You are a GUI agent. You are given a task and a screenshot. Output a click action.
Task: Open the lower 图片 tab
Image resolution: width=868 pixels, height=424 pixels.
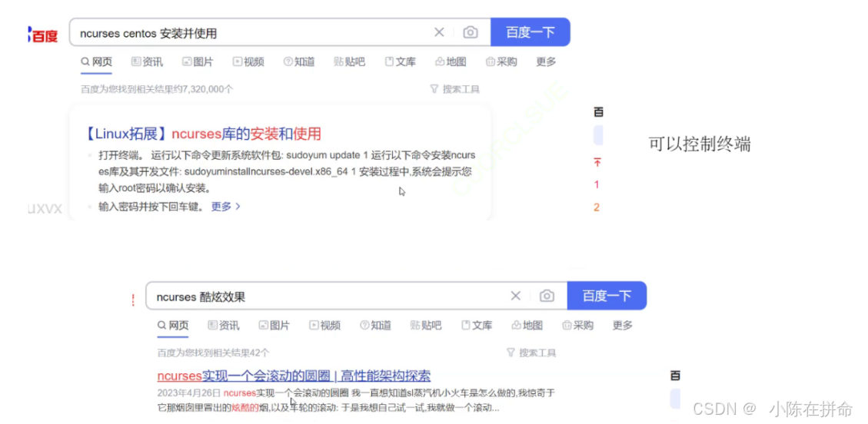tap(274, 326)
